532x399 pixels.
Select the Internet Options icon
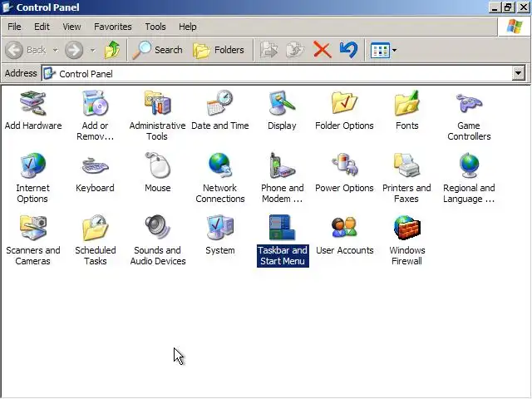tap(32, 165)
